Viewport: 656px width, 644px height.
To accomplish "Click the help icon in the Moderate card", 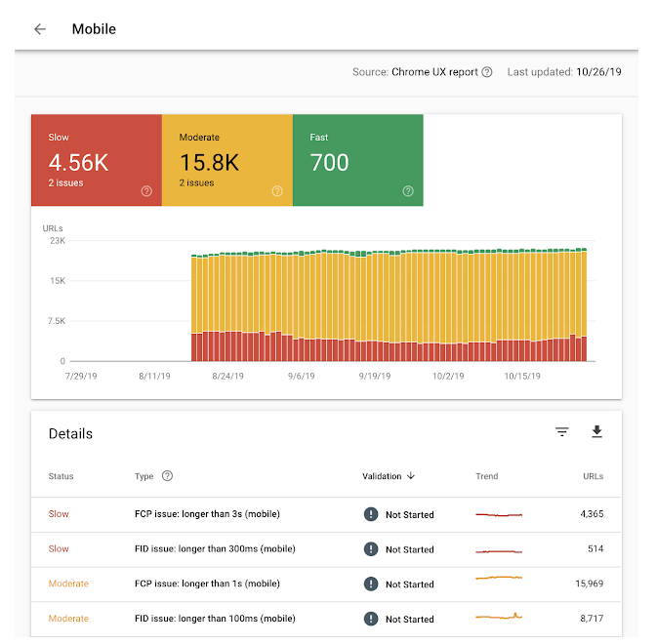I will click(277, 191).
